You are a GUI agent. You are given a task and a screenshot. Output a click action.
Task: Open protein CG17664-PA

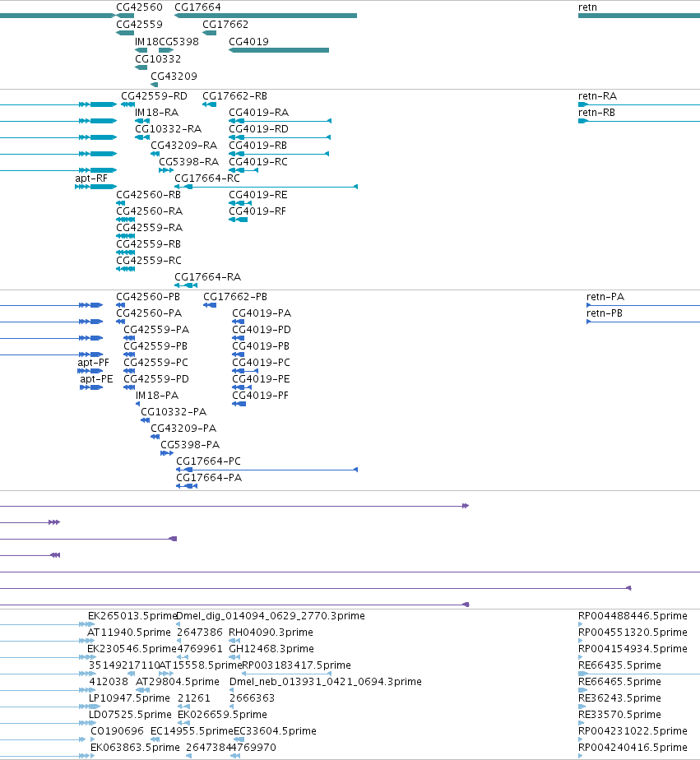click(x=209, y=479)
